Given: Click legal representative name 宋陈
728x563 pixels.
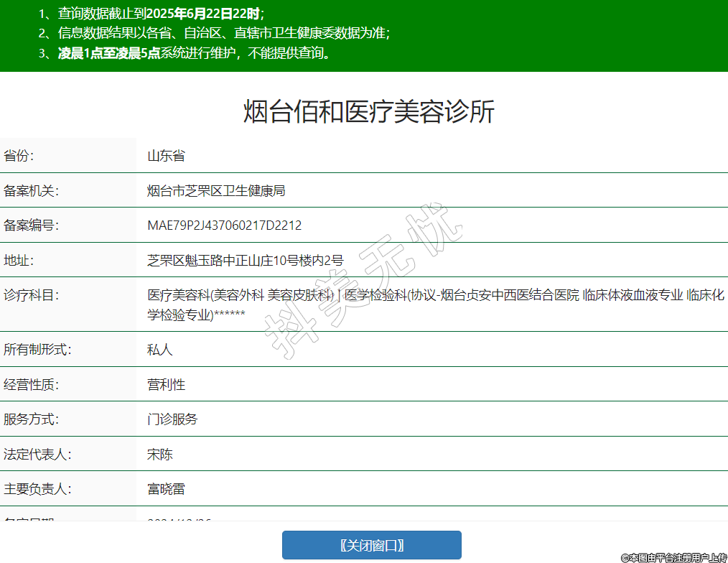Looking at the screenshot, I should (159, 454).
